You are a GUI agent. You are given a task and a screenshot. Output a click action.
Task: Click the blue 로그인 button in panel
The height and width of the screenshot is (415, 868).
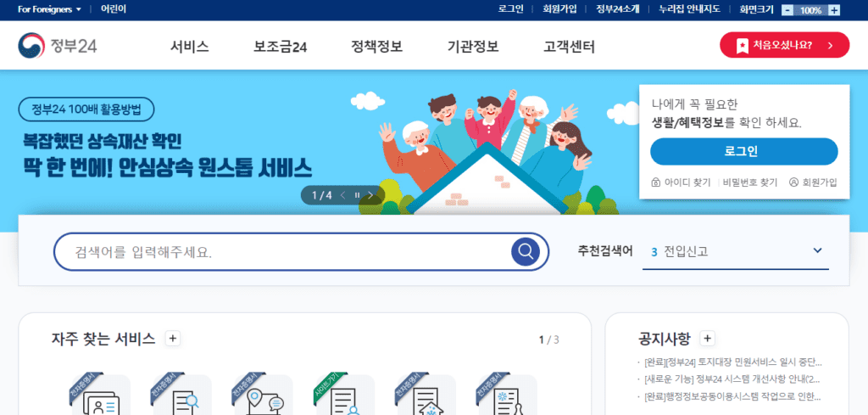744,151
